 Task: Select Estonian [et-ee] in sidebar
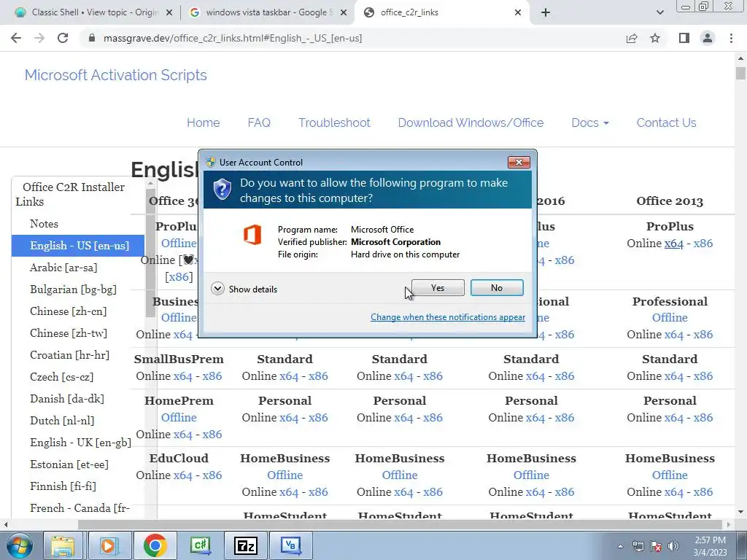(69, 464)
